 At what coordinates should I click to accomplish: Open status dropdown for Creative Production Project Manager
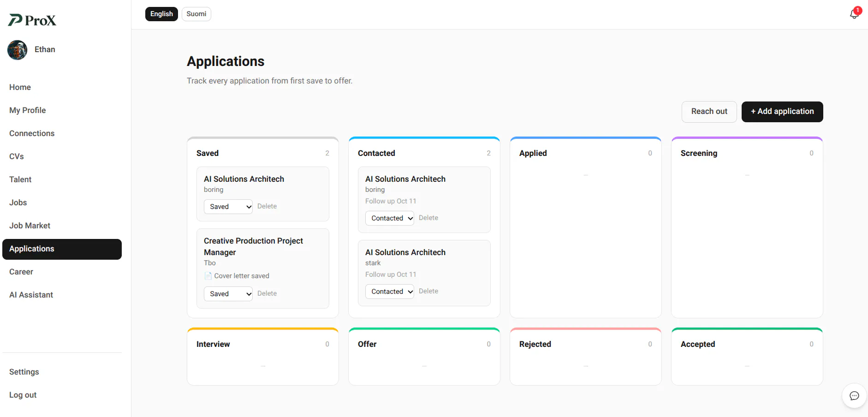(x=228, y=294)
